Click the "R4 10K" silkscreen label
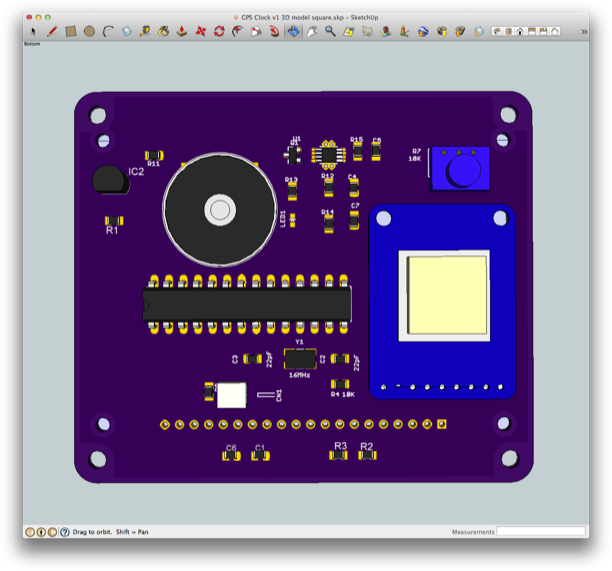This screenshot has width=612, height=571. tap(343, 395)
